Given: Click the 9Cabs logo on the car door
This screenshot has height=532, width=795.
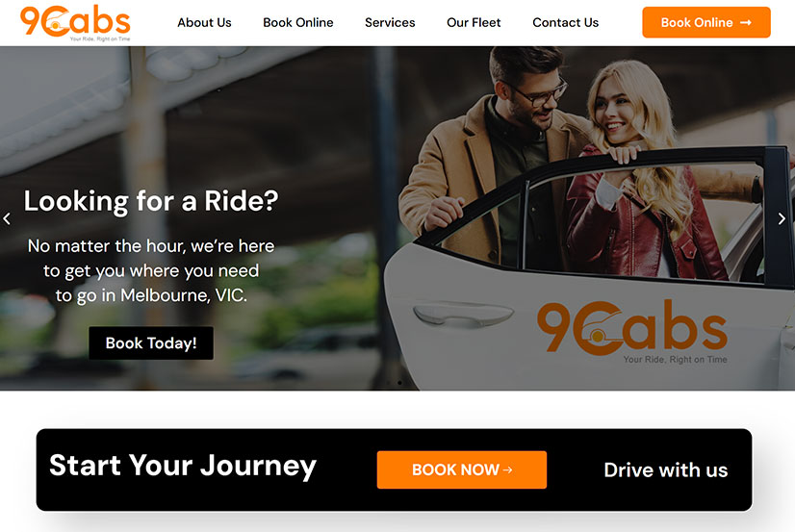Looking at the screenshot, I should tap(632, 332).
